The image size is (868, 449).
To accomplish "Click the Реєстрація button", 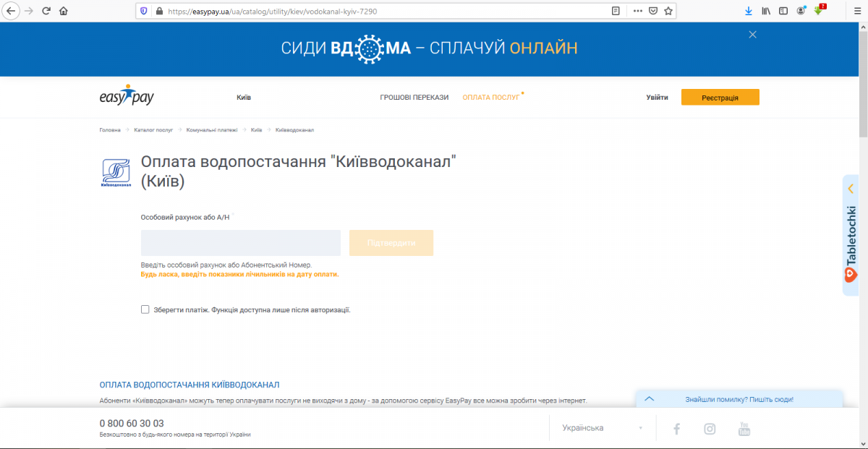I will [720, 97].
